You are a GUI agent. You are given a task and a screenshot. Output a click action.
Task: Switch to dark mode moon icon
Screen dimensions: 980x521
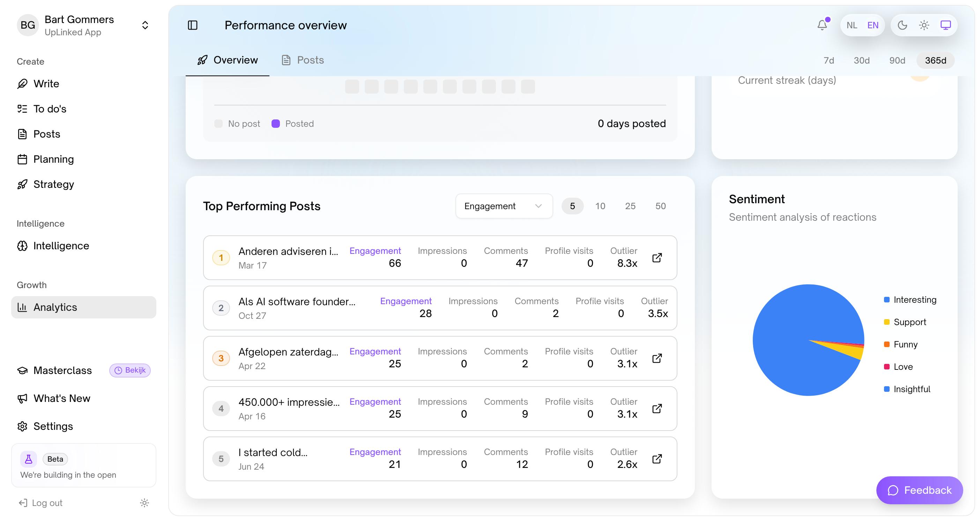pyautogui.click(x=903, y=25)
